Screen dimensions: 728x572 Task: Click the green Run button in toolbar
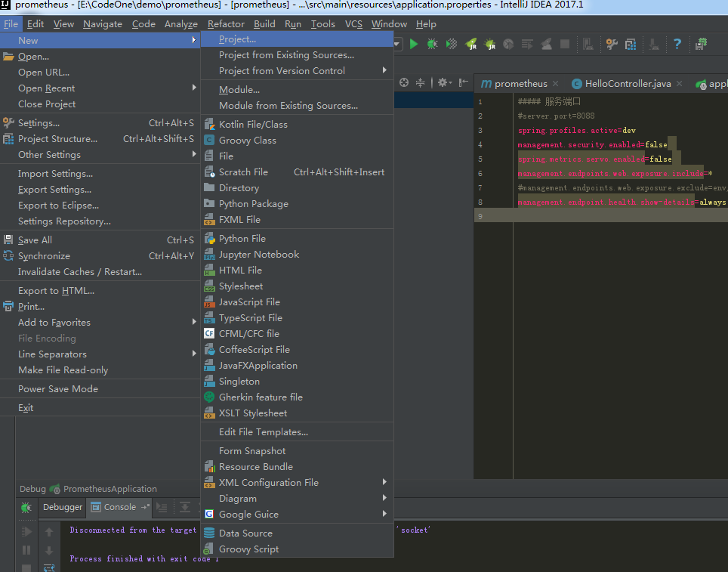(x=414, y=44)
